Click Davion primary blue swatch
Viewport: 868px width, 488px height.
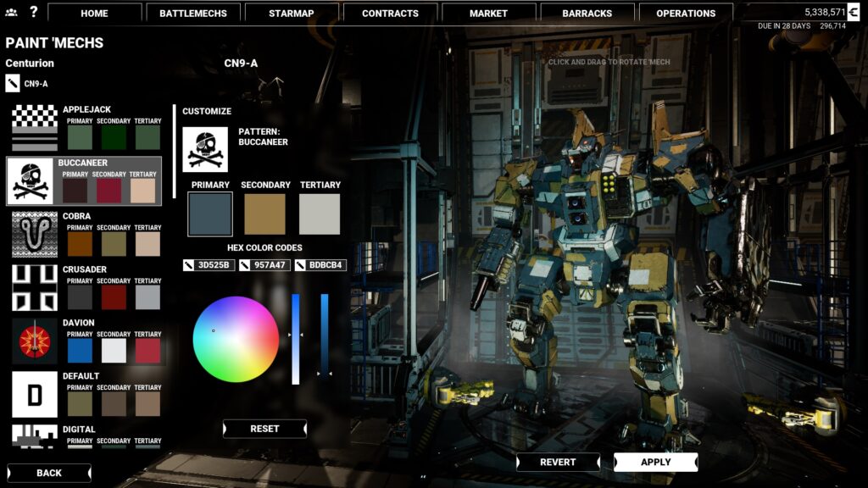(80, 351)
